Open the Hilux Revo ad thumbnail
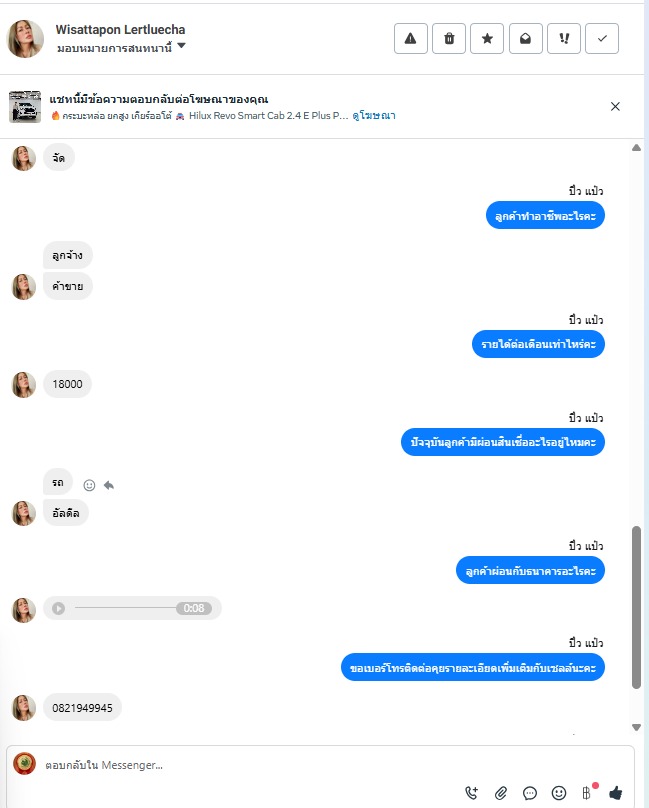The image size is (649, 808). pyautogui.click(x=25, y=107)
